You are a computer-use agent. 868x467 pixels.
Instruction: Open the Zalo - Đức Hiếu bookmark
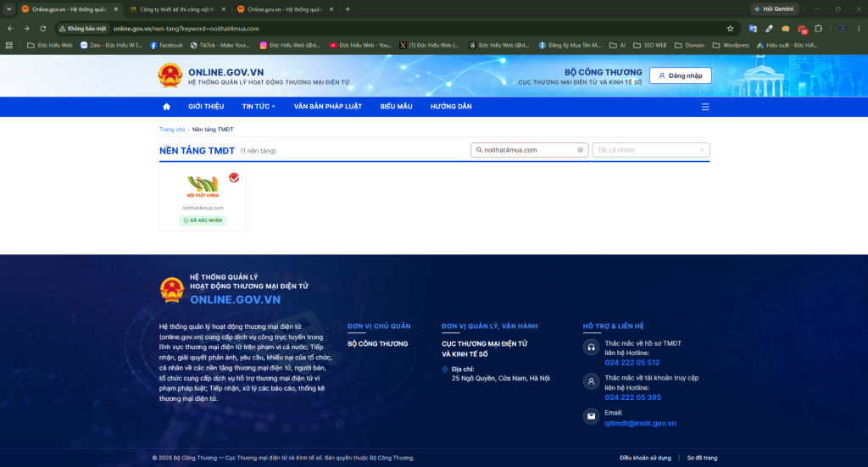point(111,46)
